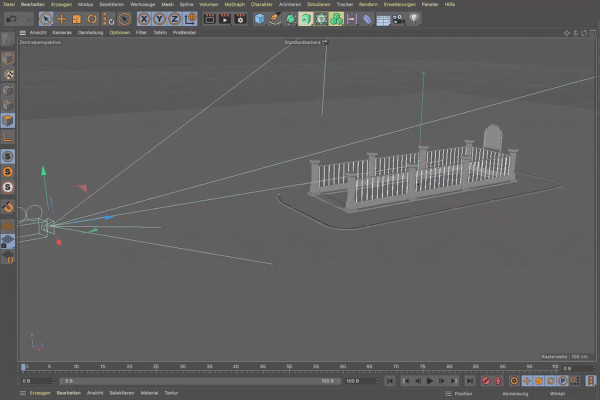Add a camera object
The height and width of the screenshot is (400, 600).
tap(398, 19)
